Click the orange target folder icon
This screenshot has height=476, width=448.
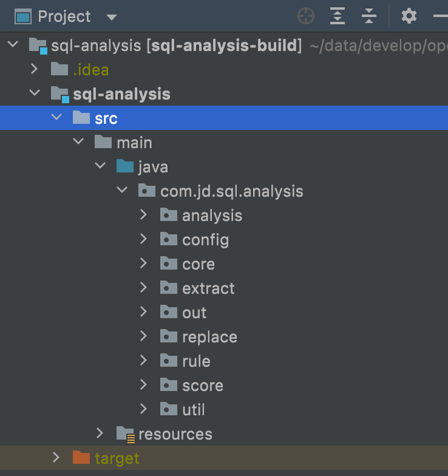(x=81, y=458)
